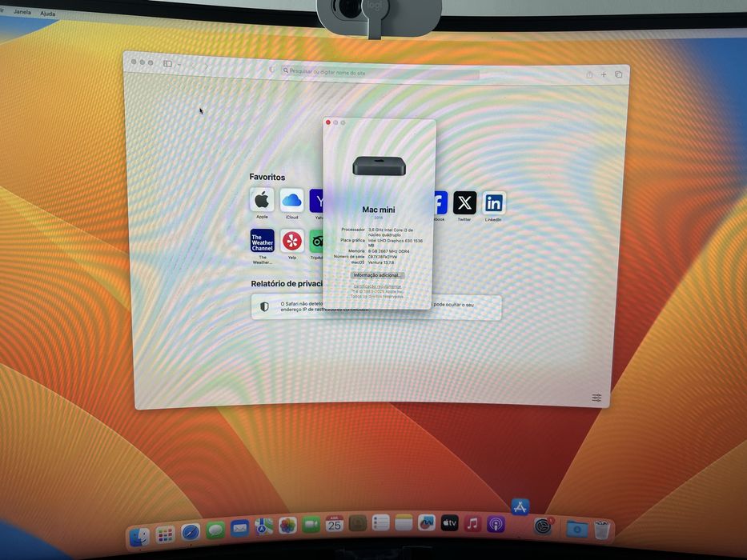Image resolution: width=747 pixels, height=560 pixels.
Task: Show the Safari tab overview
Action: tap(618, 74)
